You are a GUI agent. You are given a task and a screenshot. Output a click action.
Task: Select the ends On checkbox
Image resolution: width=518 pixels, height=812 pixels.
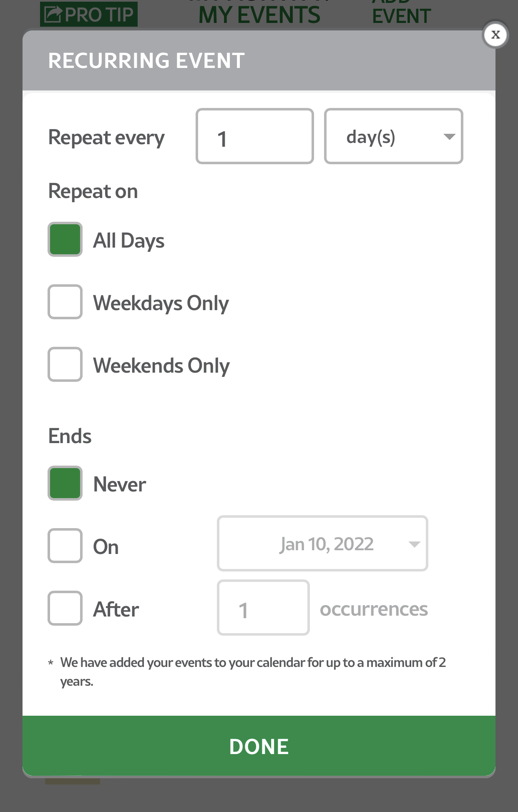point(65,546)
